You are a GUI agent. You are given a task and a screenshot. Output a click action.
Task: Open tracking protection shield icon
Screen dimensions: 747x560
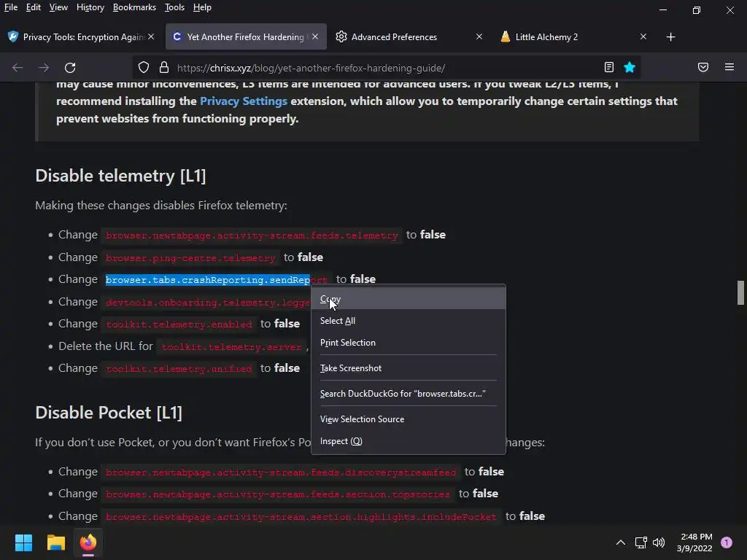(x=144, y=68)
